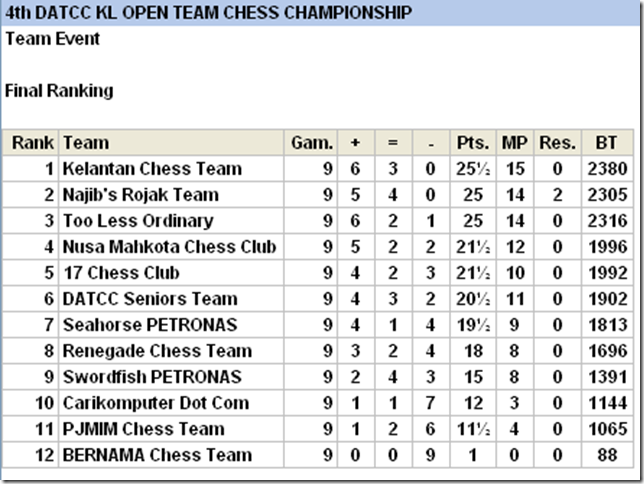Select the Pts. column header

(472, 143)
